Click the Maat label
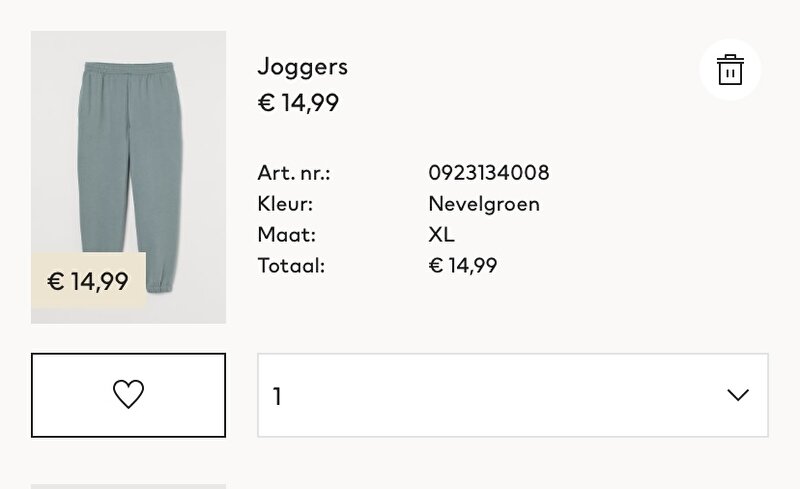The height and width of the screenshot is (489, 800). click(287, 235)
